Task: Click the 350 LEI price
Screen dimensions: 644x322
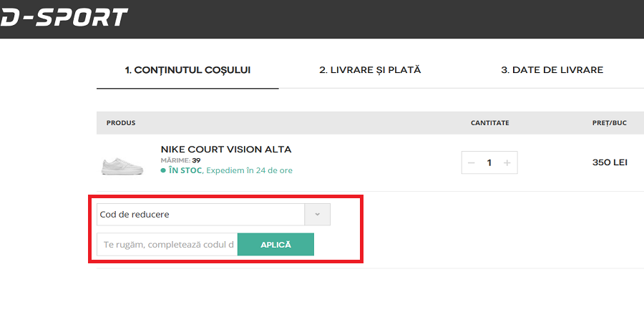Action: [x=610, y=162]
